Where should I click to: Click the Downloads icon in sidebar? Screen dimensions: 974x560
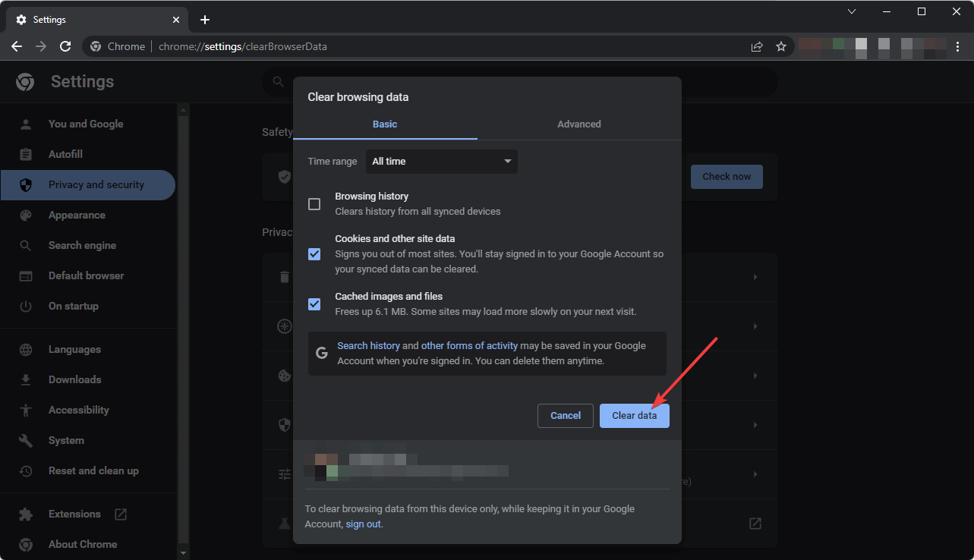tap(26, 379)
